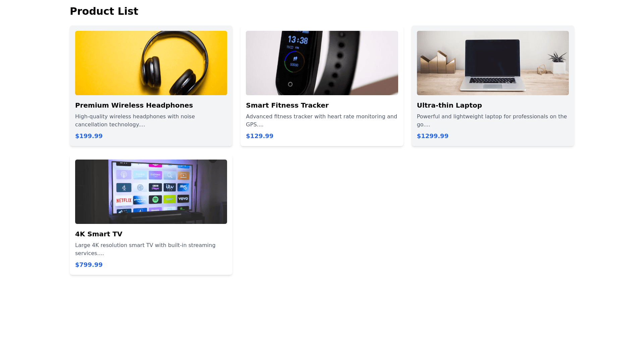This screenshot has height=362, width=644.
Task: Open the 4K Smart TV thumbnail
Action: (x=151, y=192)
